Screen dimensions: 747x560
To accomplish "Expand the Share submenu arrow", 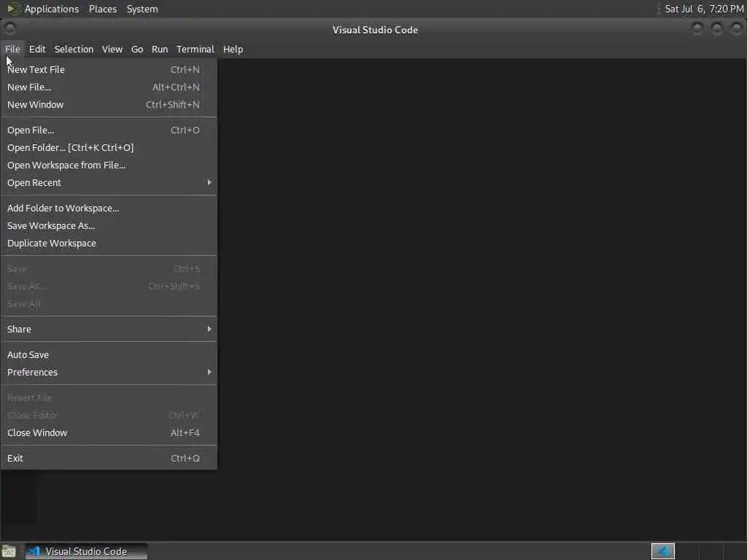I will [x=209, y=329].
